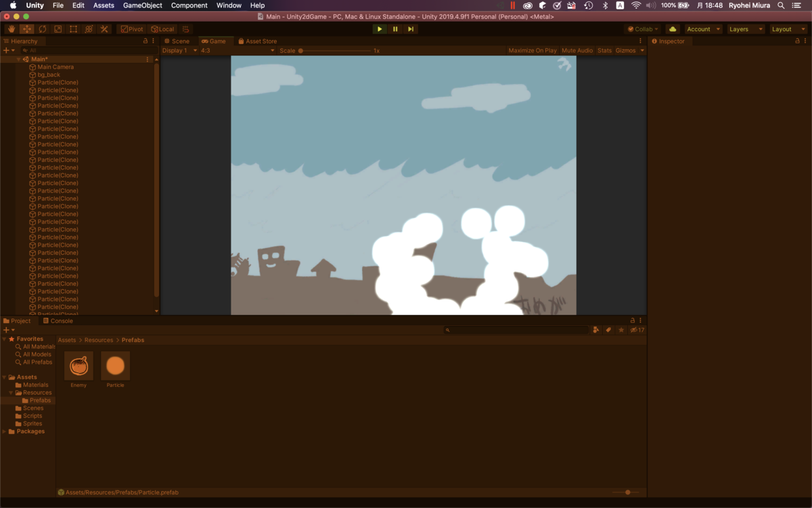Collapse the Main object in the Hierarchy
This screenshot has width=812, height=508.
tap(18, 59)
